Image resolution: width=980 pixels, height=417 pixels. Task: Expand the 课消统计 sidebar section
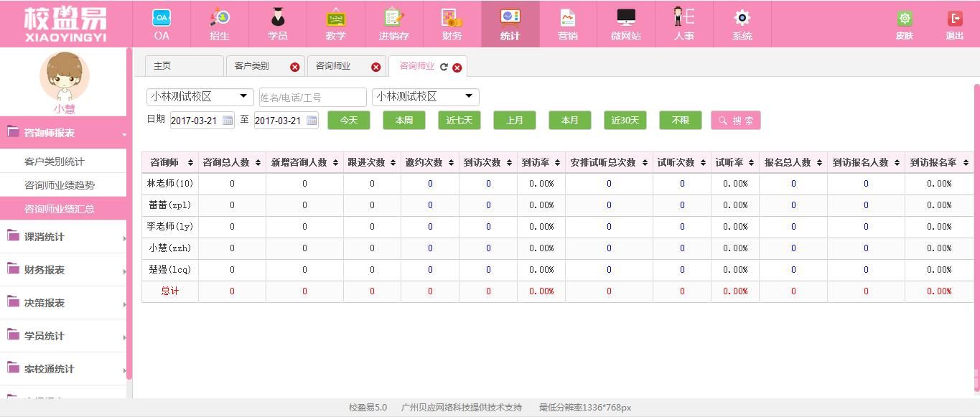tap(65, 237)
